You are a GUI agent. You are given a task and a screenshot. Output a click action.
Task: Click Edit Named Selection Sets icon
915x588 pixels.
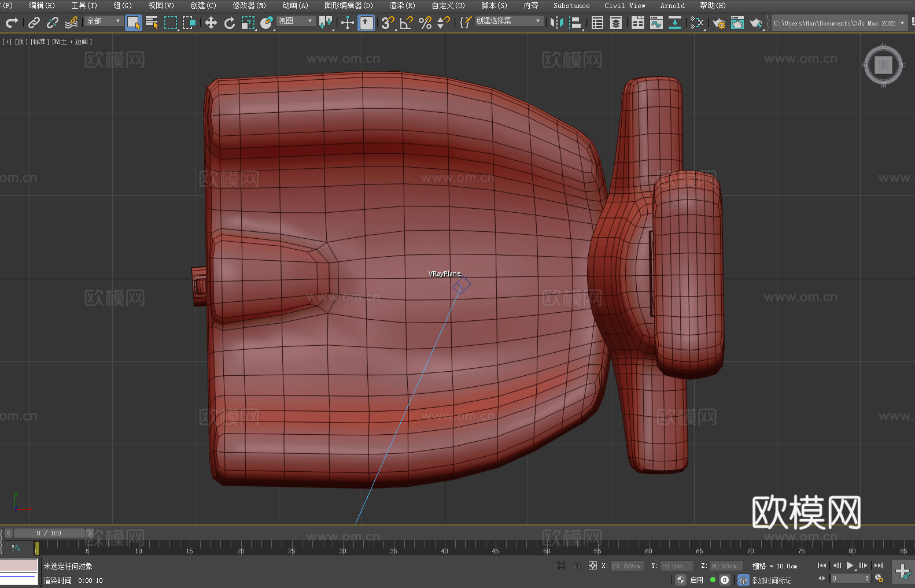point(465,23)
